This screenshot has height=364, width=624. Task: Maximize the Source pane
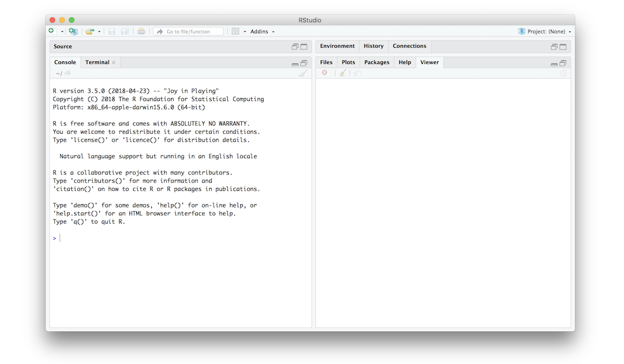[304, 47]
